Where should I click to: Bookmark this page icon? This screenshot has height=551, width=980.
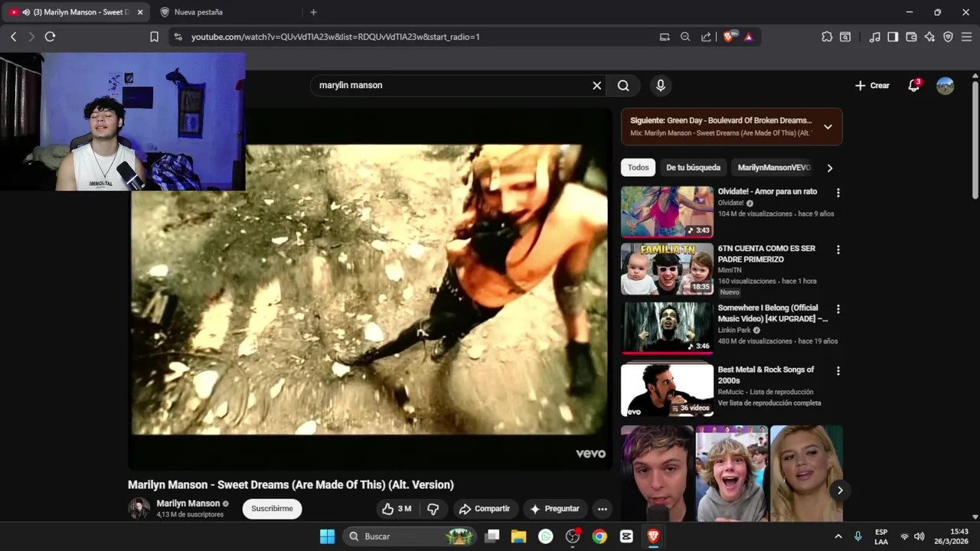154,37
